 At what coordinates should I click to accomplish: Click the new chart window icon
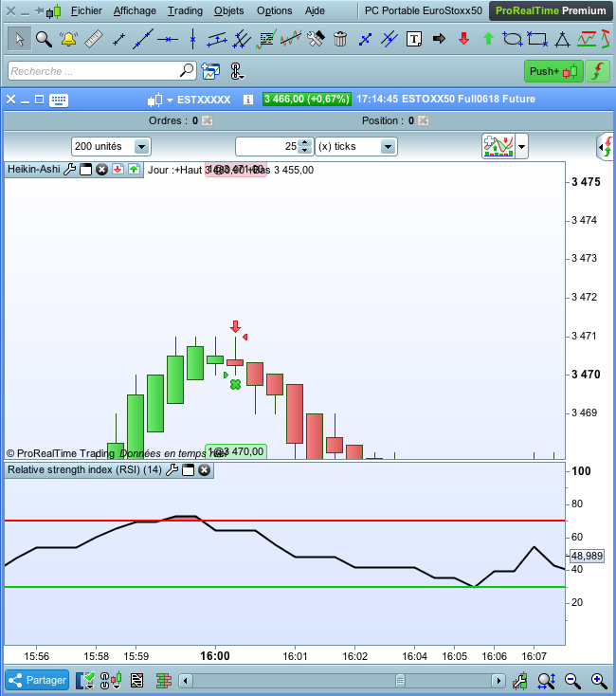[x=210, y=71]
